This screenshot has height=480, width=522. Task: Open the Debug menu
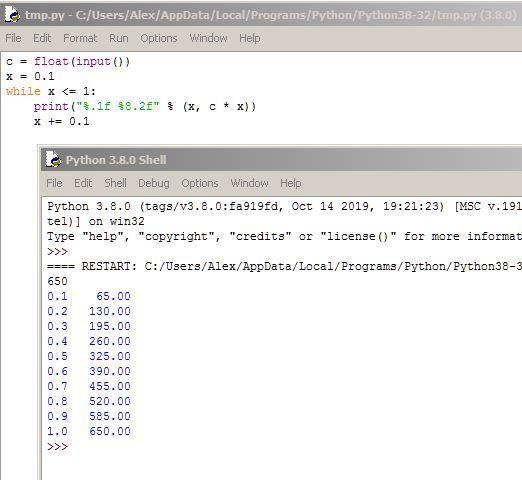pyautogui.click(x=154, y=183)
